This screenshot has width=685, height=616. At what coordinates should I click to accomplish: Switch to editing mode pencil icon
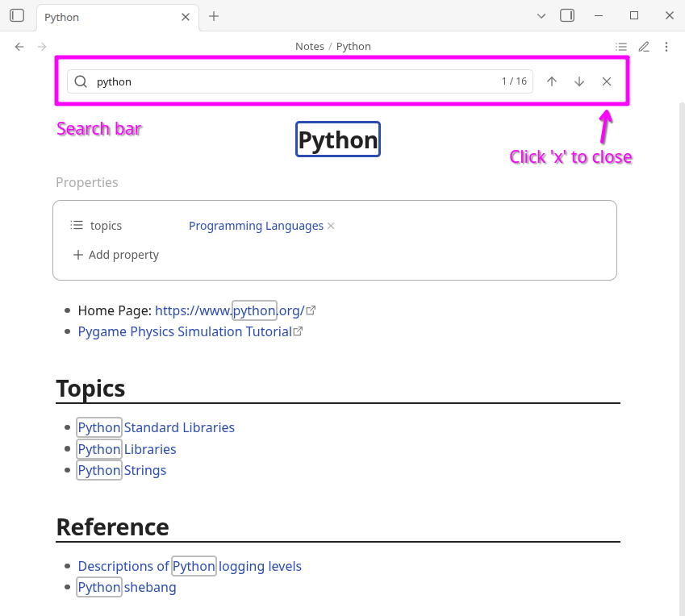click(x=644, y=47)
